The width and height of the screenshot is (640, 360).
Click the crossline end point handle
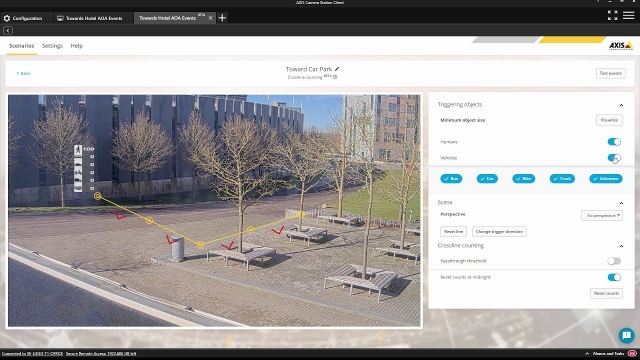click(301, 214)
